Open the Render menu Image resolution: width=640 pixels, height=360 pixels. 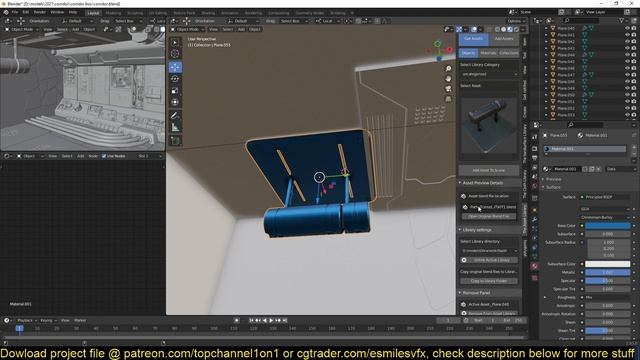(x=40, y=12)
